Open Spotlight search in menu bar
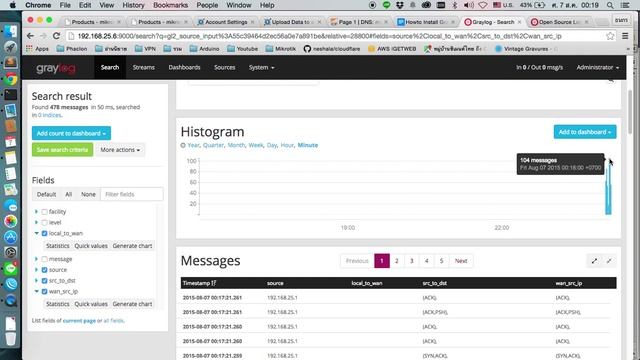Viewport: 640px width, 360px height. [x=610, y=5]
